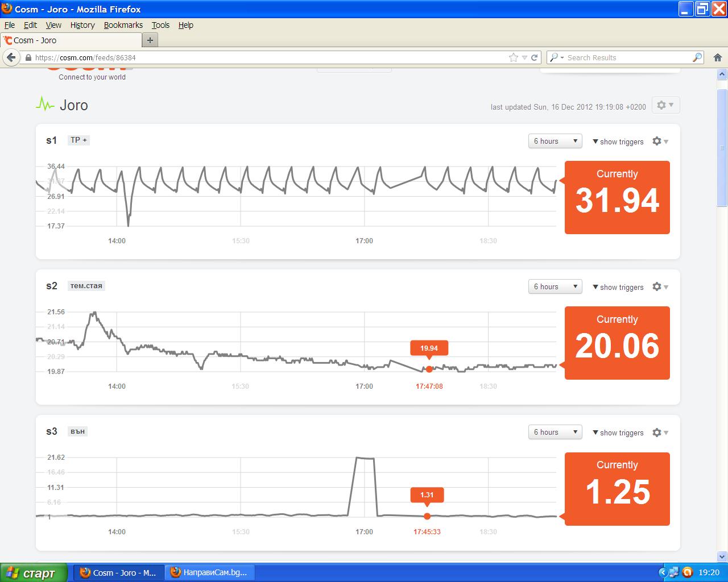The image size is (728, 582).
Task: Open the s1 datastream gear menu
Action: pos(660,142)
